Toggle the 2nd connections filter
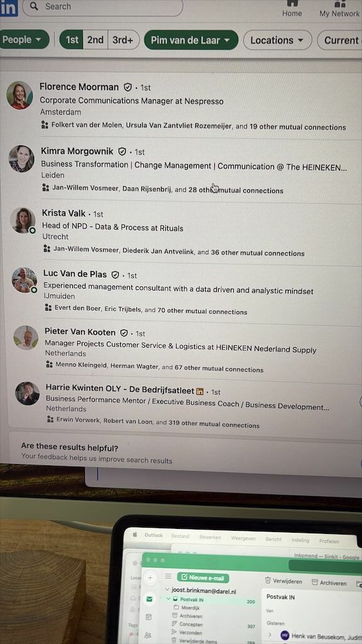 pyautogui.click(x=96, y=40)
